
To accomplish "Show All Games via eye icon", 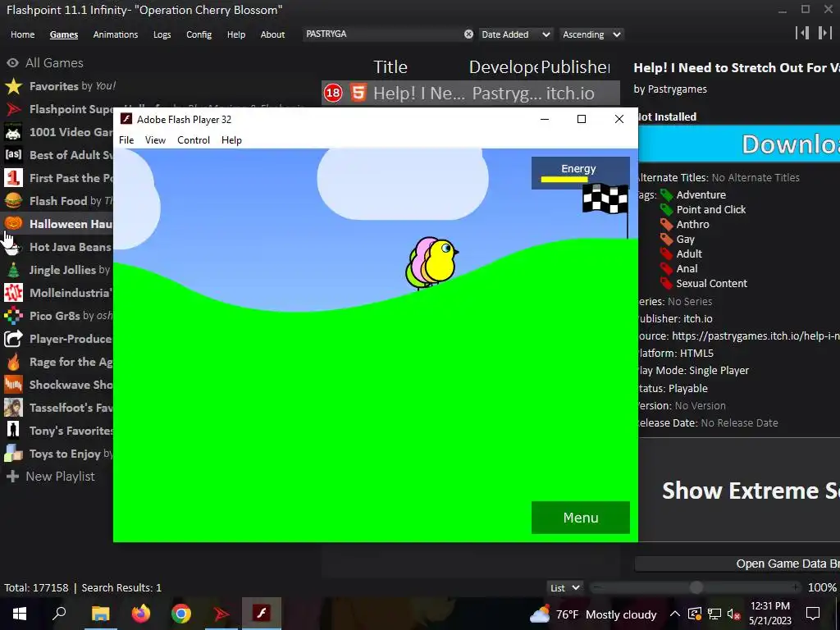I will 13,62.
